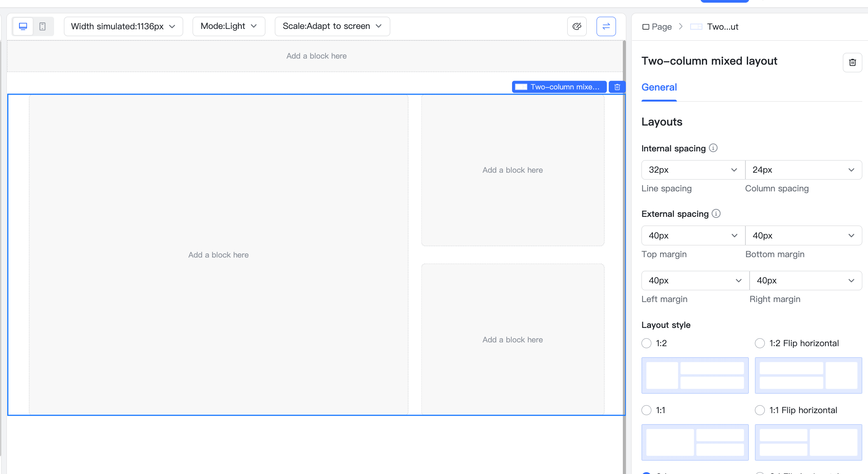868x474 pixels.
Task: Choose 1:2 Flip horizontal thumbnail
Action: point(809,375)
